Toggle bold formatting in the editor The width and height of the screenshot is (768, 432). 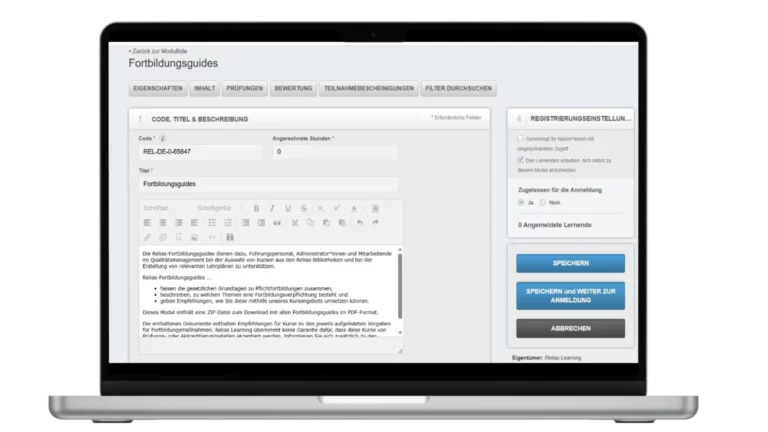point(256,208)
